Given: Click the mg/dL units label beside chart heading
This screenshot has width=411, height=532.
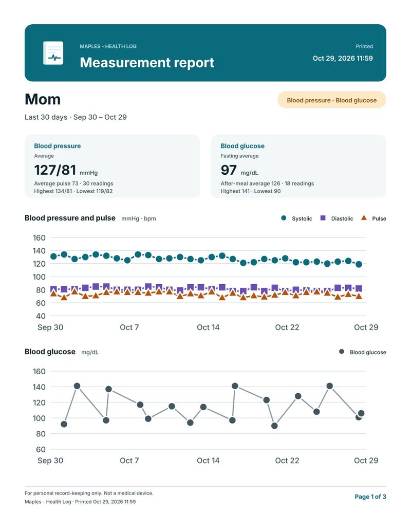Looking at the screenshot, I should pyautogui.click(x=90, y=352).
